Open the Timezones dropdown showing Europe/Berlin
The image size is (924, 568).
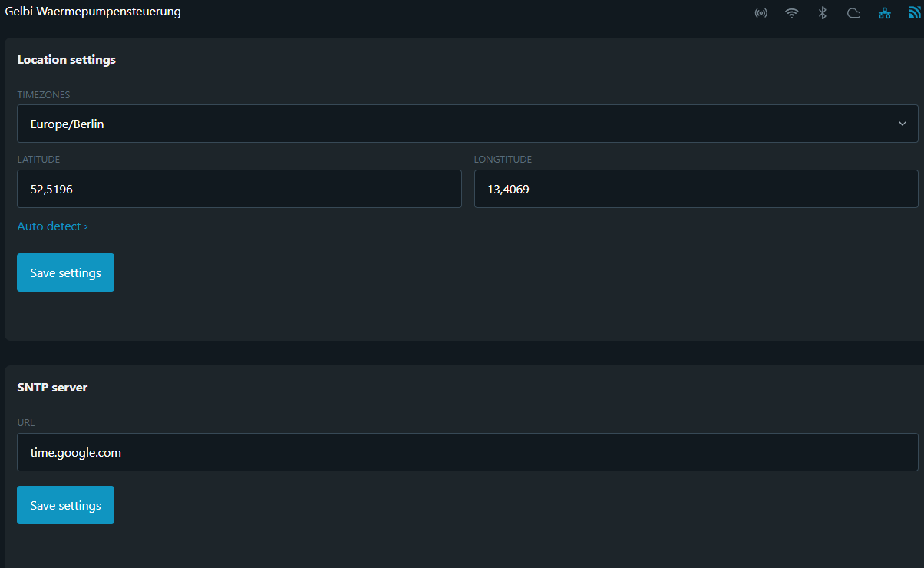click(467, 124)
